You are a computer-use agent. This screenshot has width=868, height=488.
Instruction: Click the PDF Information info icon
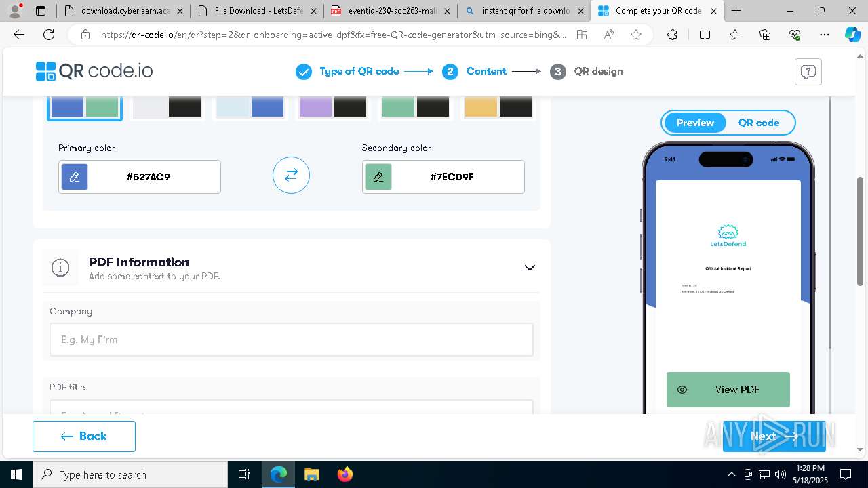coord(60,268)
